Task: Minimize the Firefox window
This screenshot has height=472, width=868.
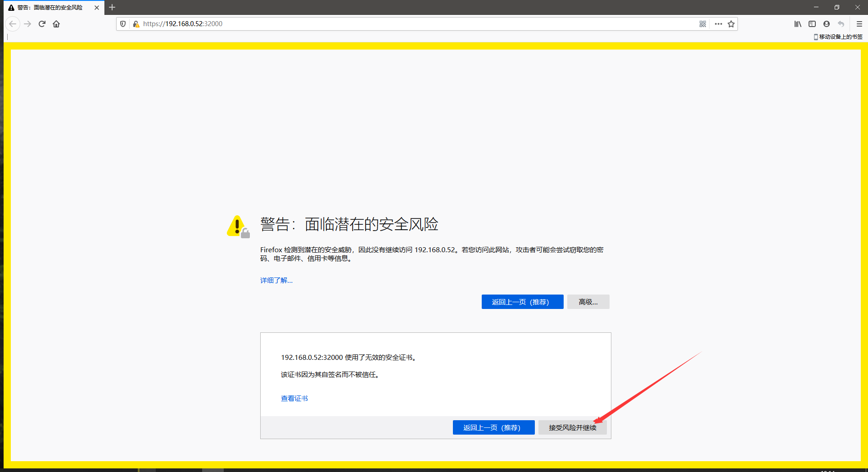Action: tap(816, 7)
